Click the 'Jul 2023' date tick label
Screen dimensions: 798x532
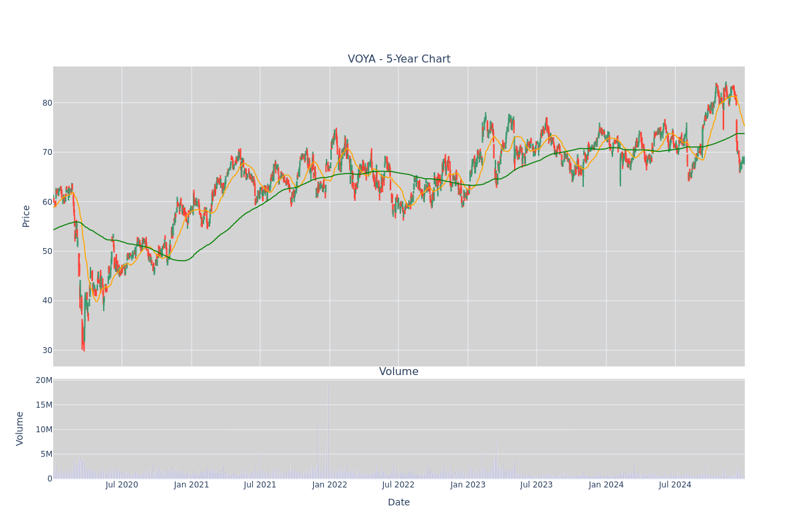[x=537, y=485]
